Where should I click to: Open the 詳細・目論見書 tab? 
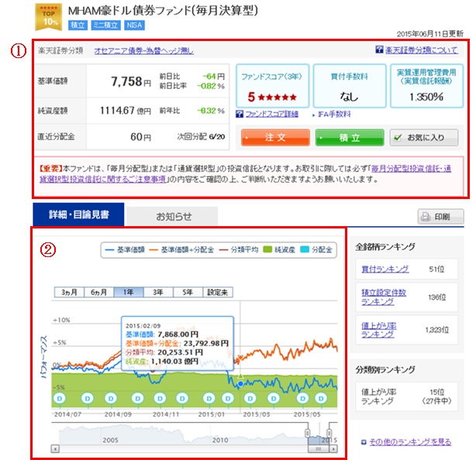[x=78, y=215]
